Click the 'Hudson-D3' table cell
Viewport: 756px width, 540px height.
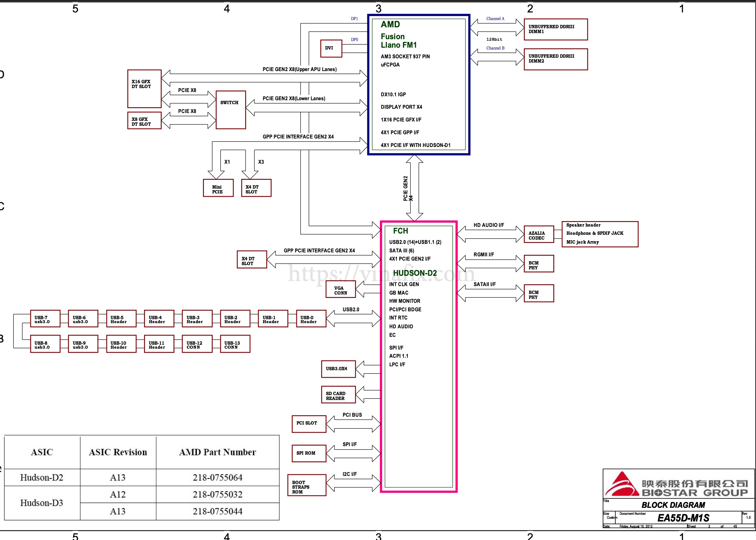coord(42,503)
